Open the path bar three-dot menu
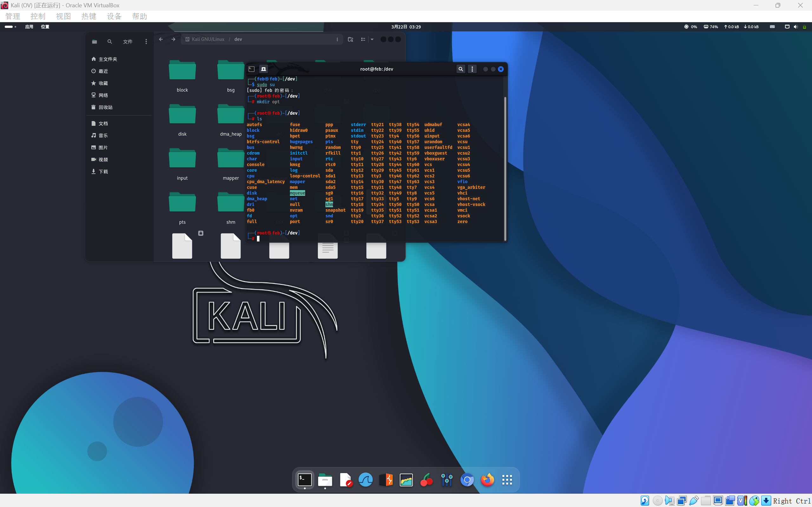812x507 pixels. coord(337,39)
